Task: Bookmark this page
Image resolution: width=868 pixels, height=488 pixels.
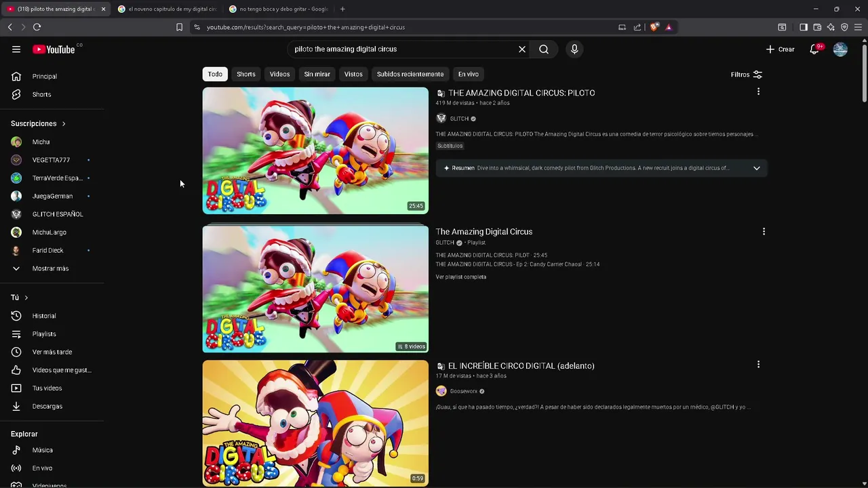Action: pos(179,27)
